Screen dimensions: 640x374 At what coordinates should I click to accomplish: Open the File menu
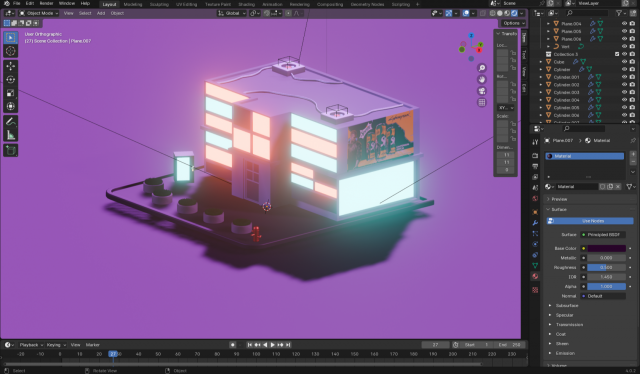(16, 4)
